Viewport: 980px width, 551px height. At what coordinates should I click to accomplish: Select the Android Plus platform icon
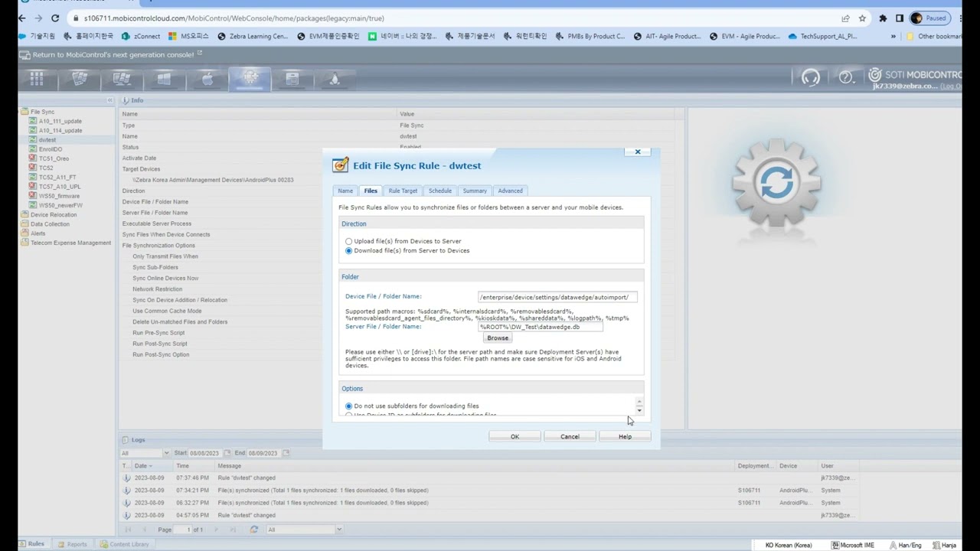250,78
